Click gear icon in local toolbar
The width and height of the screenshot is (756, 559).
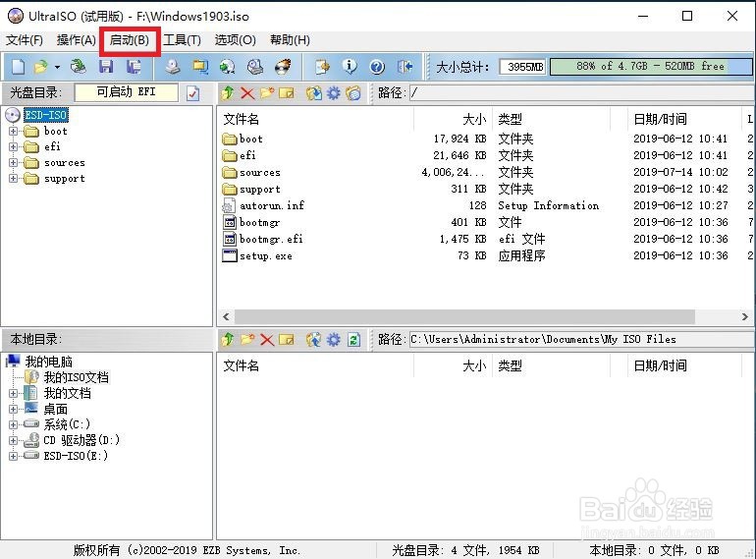tap(334, 340)
